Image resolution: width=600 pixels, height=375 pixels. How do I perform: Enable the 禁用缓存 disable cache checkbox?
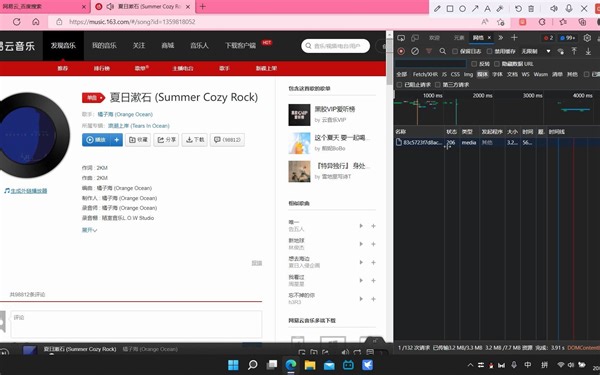click(489, 51)
